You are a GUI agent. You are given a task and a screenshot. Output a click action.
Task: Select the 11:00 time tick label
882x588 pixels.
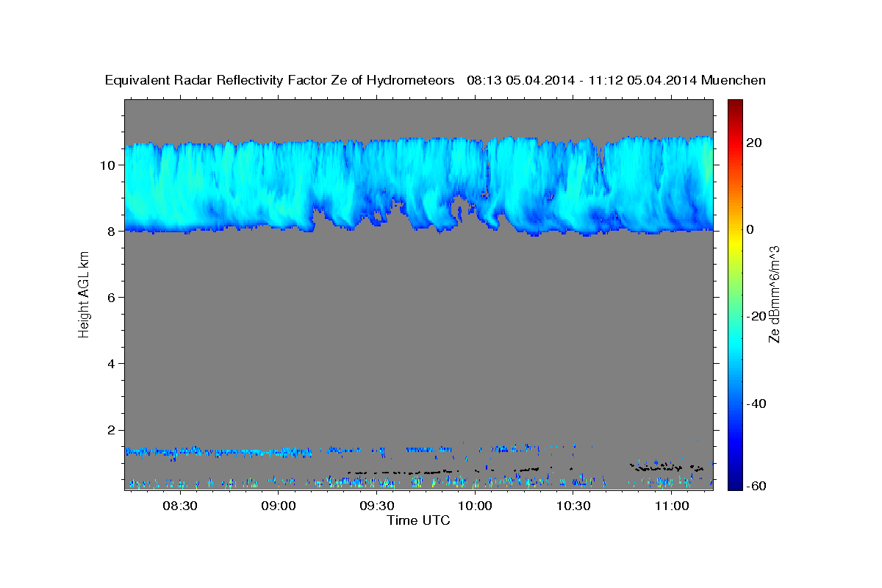(671, 506)
